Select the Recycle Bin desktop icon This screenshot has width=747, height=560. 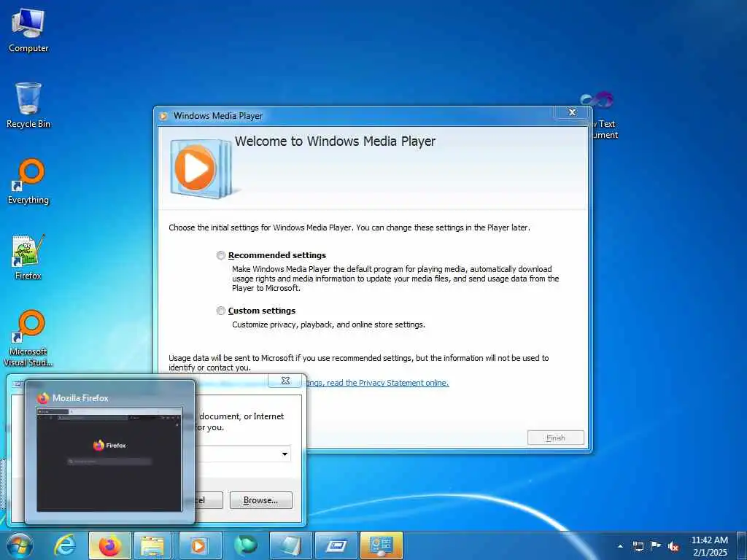[x=28, y=105]
